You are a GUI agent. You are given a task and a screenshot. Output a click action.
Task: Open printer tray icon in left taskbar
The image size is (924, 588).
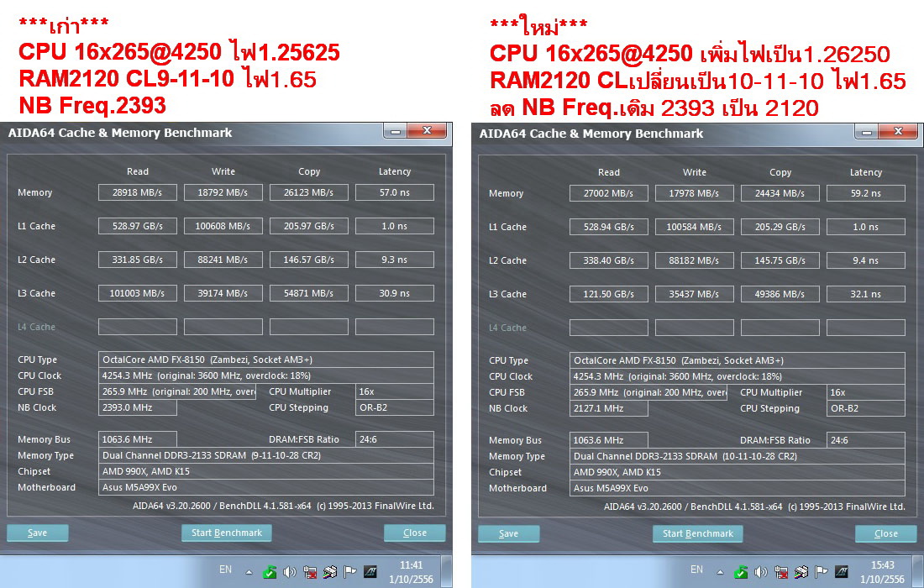[330, 571]
